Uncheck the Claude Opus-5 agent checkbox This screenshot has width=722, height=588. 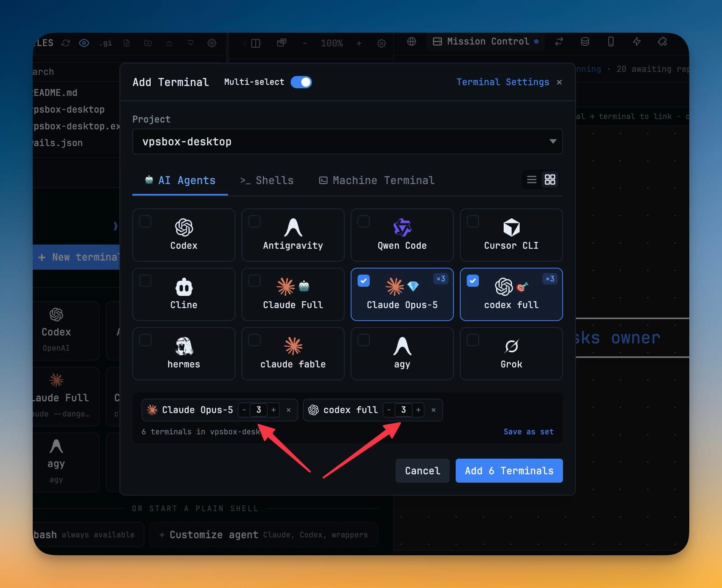[x=364, y=281]
